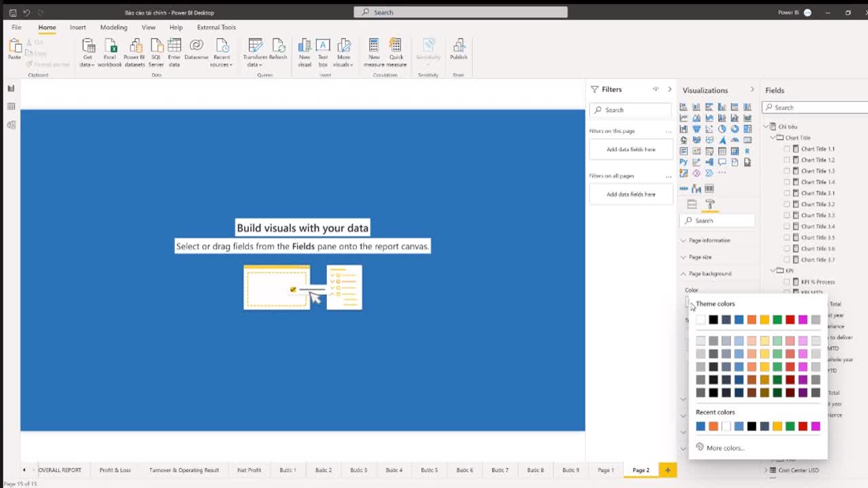The image size is (868, 488).
Task: Select the R script visual
Action: tap(747, 151)
